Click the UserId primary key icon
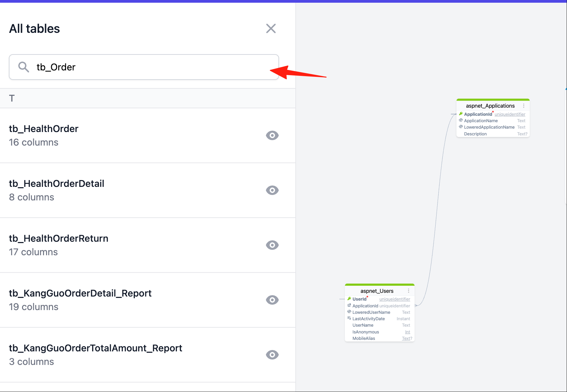The image size is (567, 392). (349, 299)
